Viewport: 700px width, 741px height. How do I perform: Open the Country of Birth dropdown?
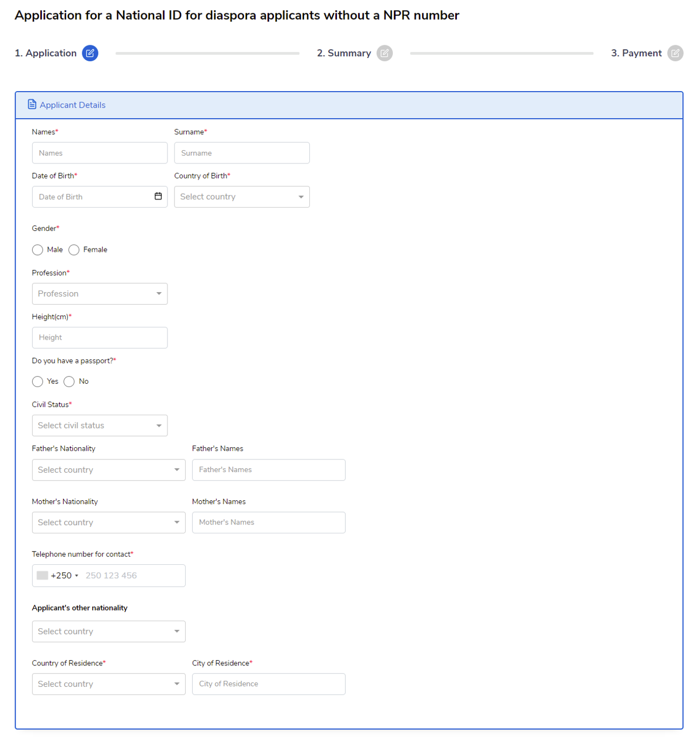coord(242,197)
